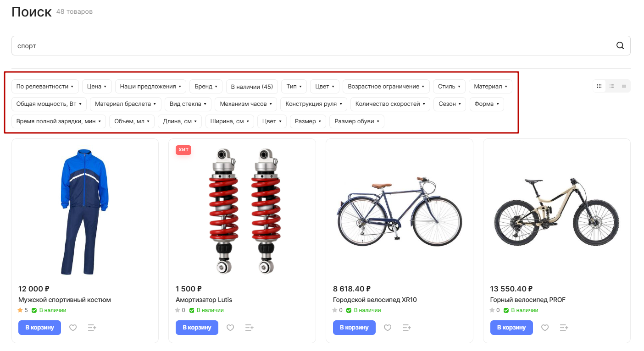Viewport: 644px width, 351px height.
Task: Click rating star of Мужской спортивный костюм
Action: coord(20,310)
